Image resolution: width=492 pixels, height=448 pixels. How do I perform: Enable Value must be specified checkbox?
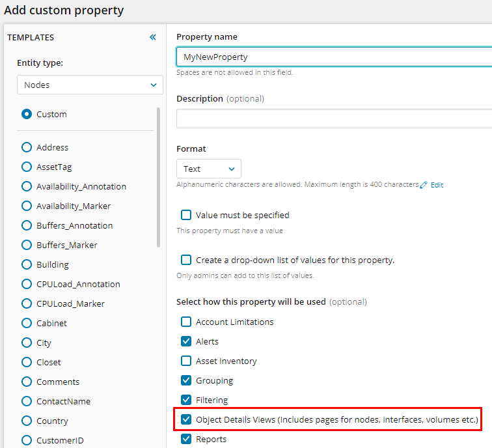tap(186, 215)
